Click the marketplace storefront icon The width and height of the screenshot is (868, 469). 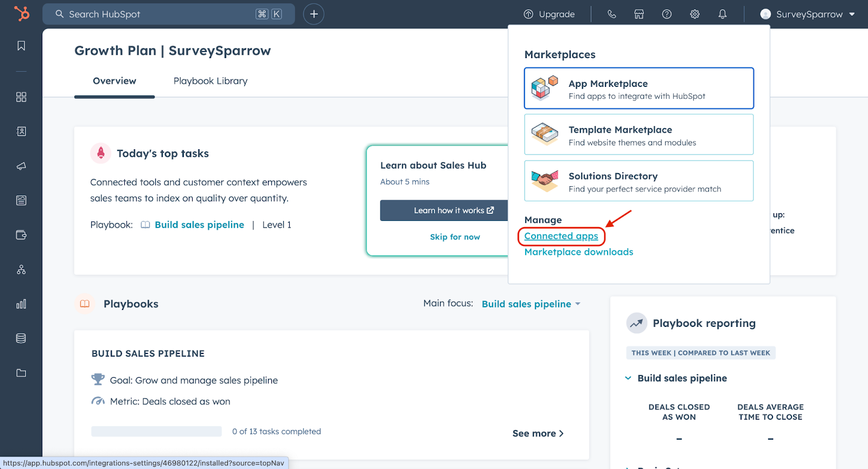pos(639,14)
